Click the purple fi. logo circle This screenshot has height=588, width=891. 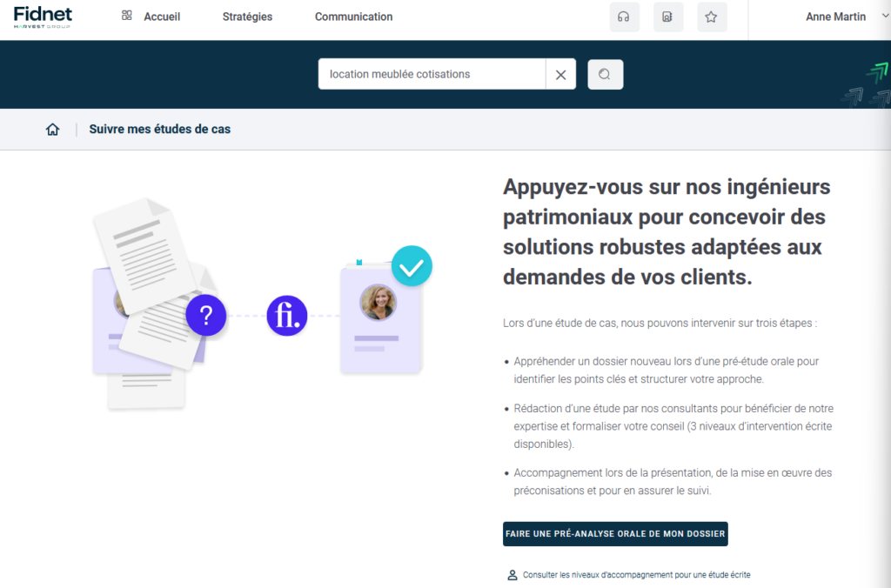coord(287,315)
